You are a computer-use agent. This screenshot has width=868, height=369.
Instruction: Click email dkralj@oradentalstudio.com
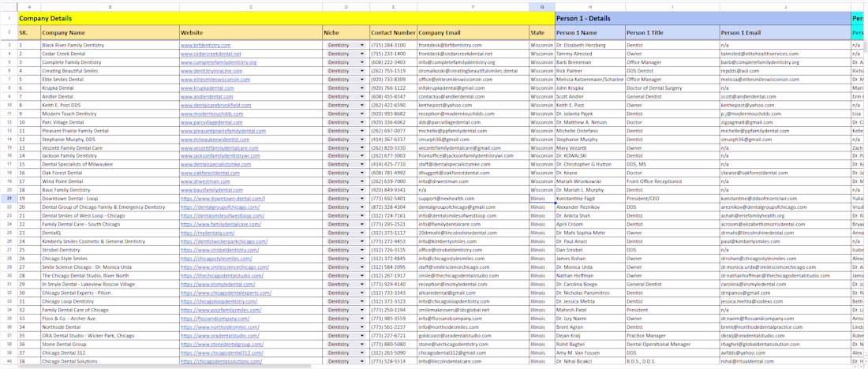pos(785,336)
